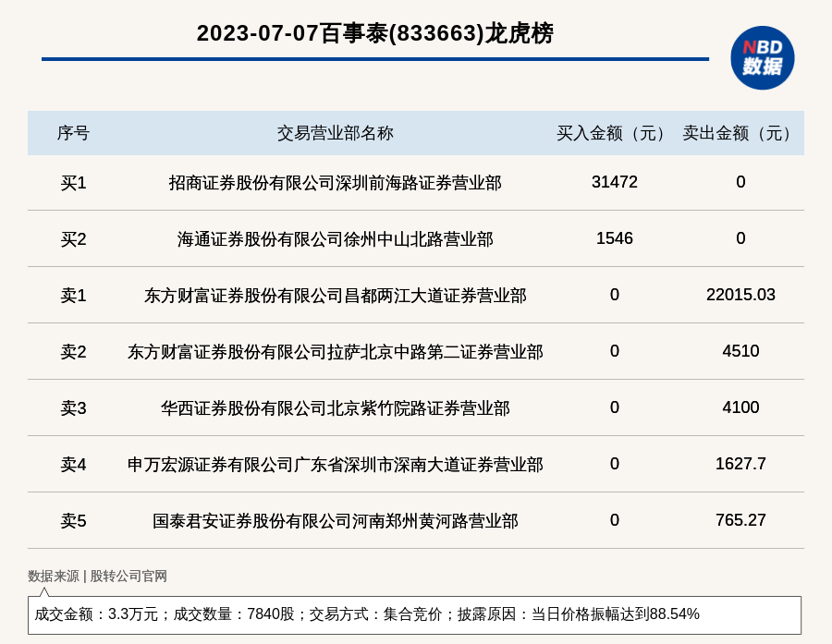The width and height of the screenshot is (832, 644).
Task: Select the 卖5 row label
Action: (73, 521)
